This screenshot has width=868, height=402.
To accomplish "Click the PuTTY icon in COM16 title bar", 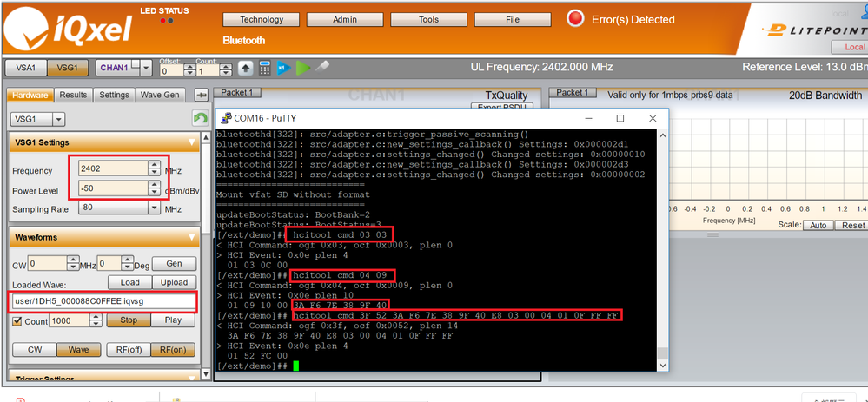I will pyautogui.click(x=226, y=118).
